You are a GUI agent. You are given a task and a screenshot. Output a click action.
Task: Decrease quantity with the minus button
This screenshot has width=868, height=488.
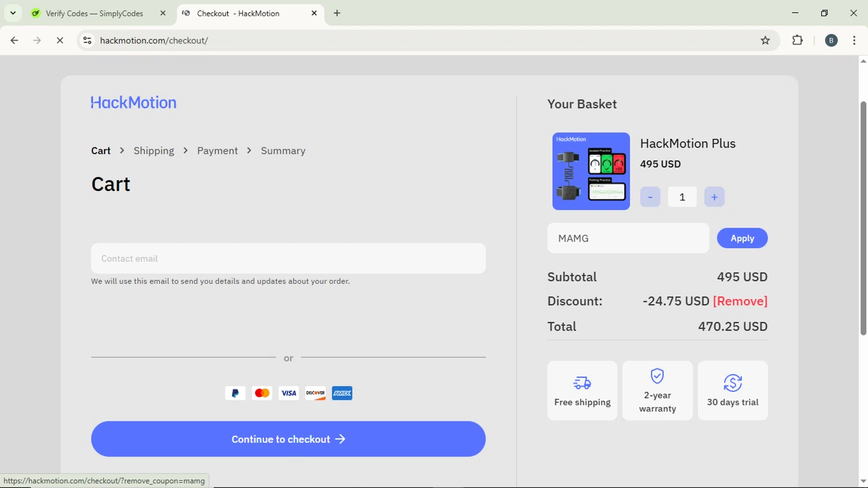pos(650,197)
